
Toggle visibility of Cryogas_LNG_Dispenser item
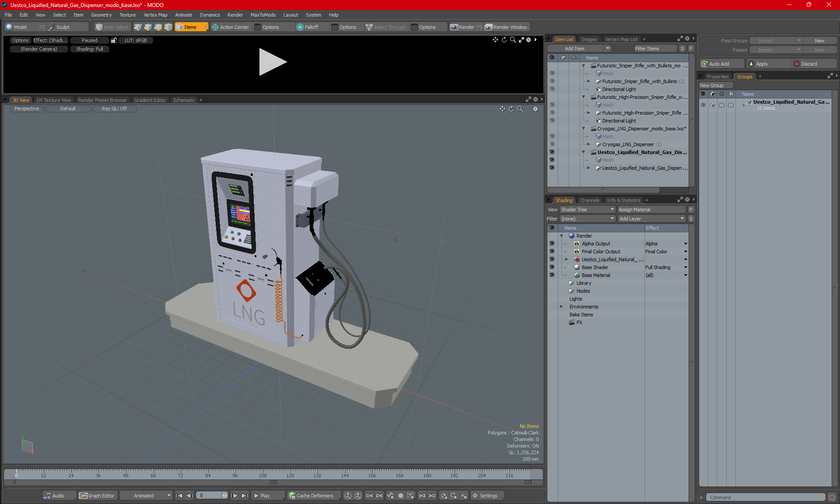pyautogui.click(x=552, y=144)
